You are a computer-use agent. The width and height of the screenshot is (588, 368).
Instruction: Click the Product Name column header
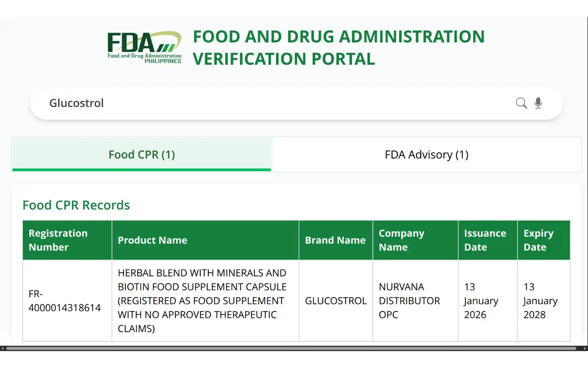tap(153, 240)
